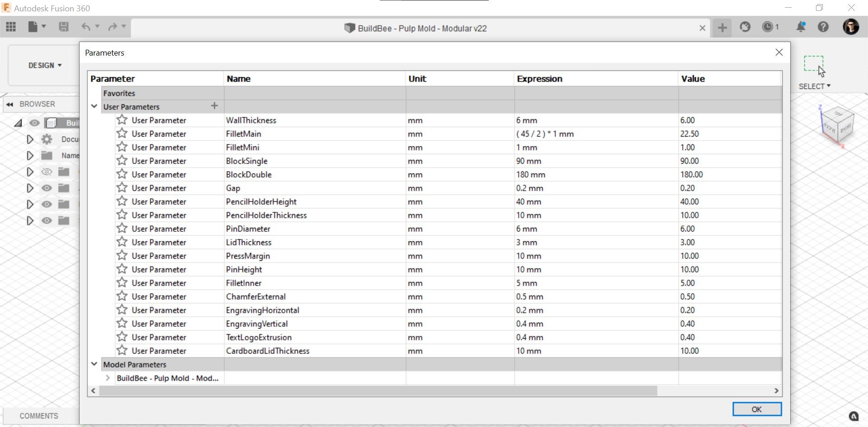
Task: Favorite the BlockDouble parameter star
Action: (x=122, y=174)
